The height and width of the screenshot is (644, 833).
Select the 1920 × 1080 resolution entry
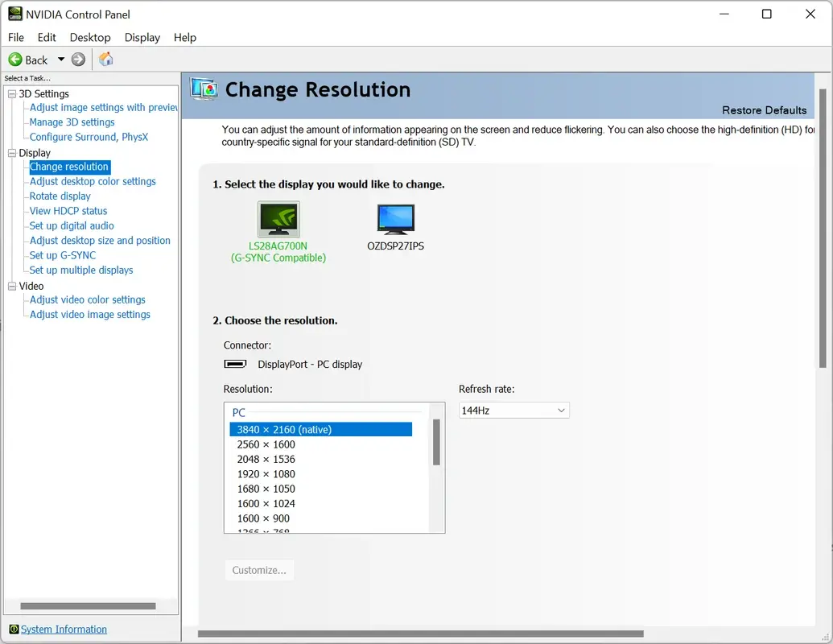click(x=266, y=473)
